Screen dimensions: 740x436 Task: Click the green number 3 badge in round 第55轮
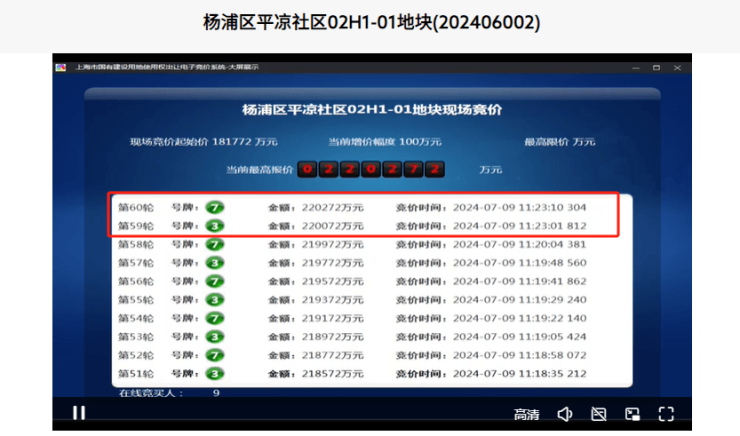click(x=215, y=300)
